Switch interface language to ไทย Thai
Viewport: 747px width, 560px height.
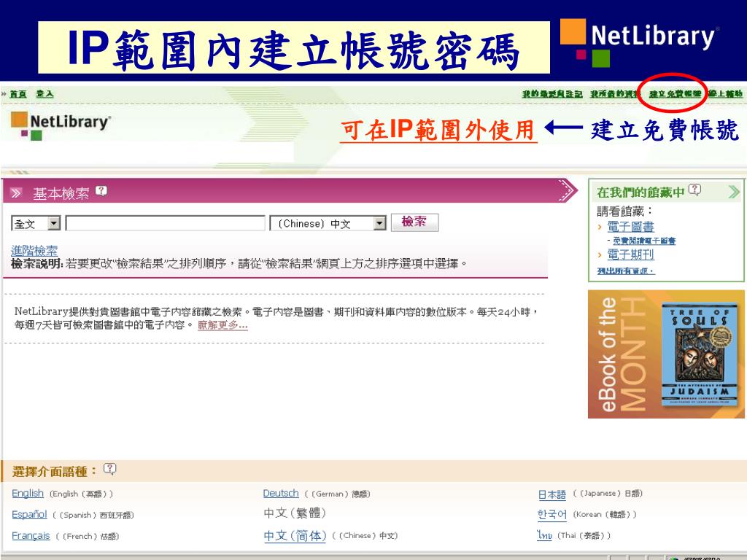[x=544, y=535]
